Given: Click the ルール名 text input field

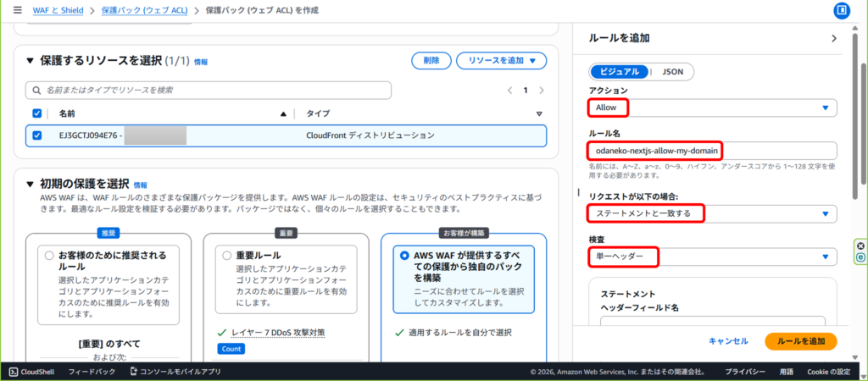Looking at the screenshot, I should (712, 151).
